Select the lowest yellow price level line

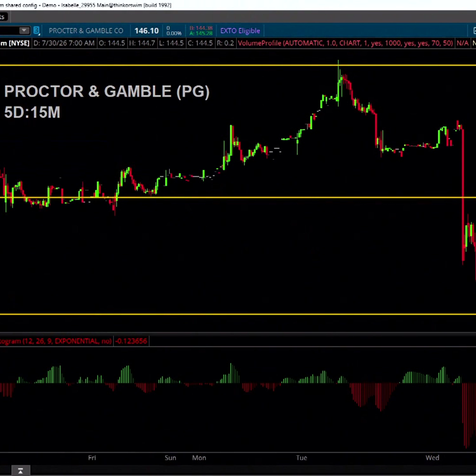pos(238,314)
